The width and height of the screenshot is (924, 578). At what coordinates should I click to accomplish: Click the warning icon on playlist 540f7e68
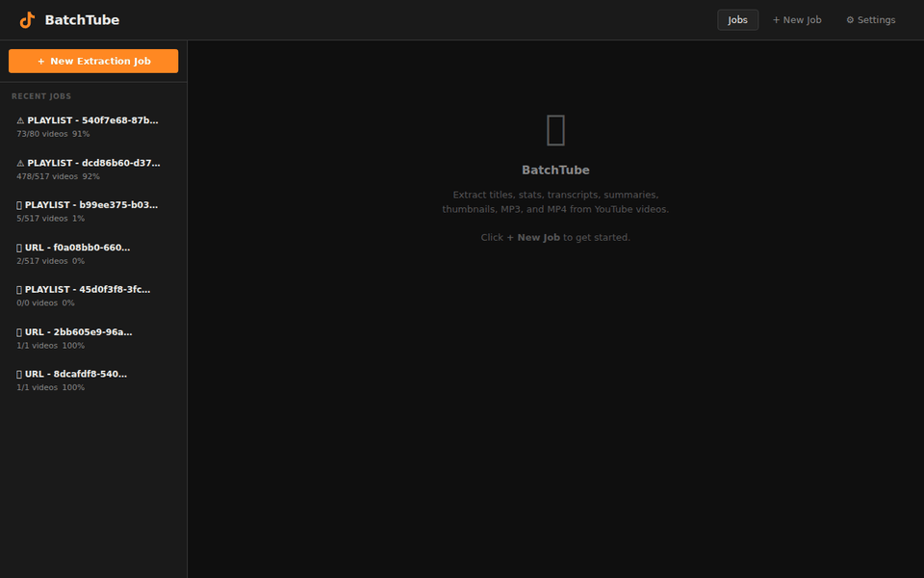19,119
